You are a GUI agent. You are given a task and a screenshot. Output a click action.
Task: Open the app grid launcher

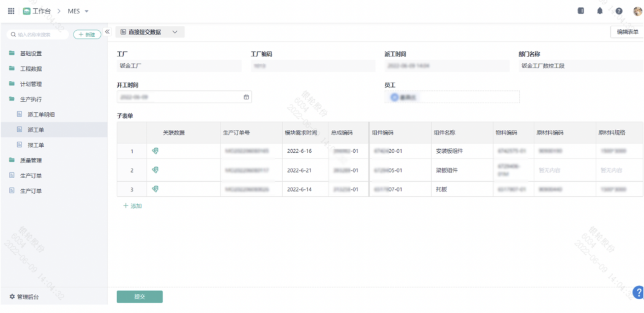[11, 11]
